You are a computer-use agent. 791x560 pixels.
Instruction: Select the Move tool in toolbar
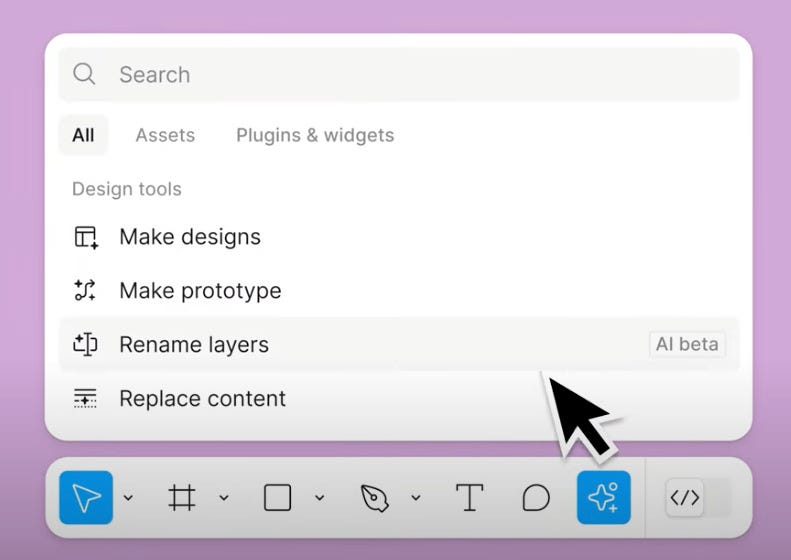coord(86,497)
